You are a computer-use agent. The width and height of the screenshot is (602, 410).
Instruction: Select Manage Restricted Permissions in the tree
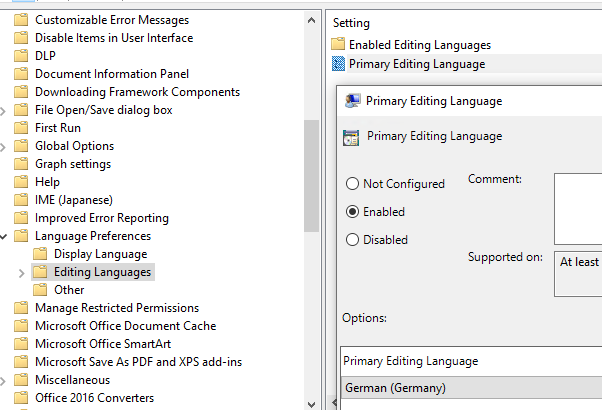pos(117,308)
